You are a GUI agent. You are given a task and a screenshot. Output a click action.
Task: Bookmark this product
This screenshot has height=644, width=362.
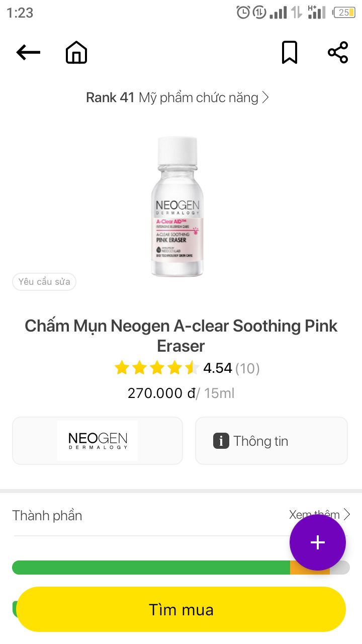290,52
